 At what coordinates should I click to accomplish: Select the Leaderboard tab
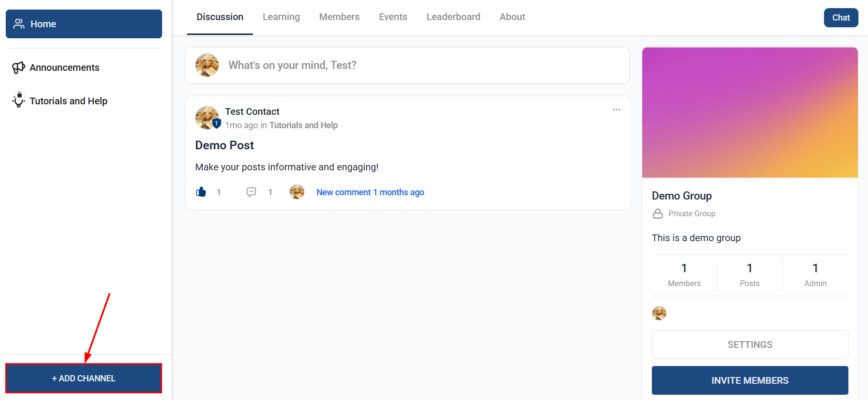(453, 17)
